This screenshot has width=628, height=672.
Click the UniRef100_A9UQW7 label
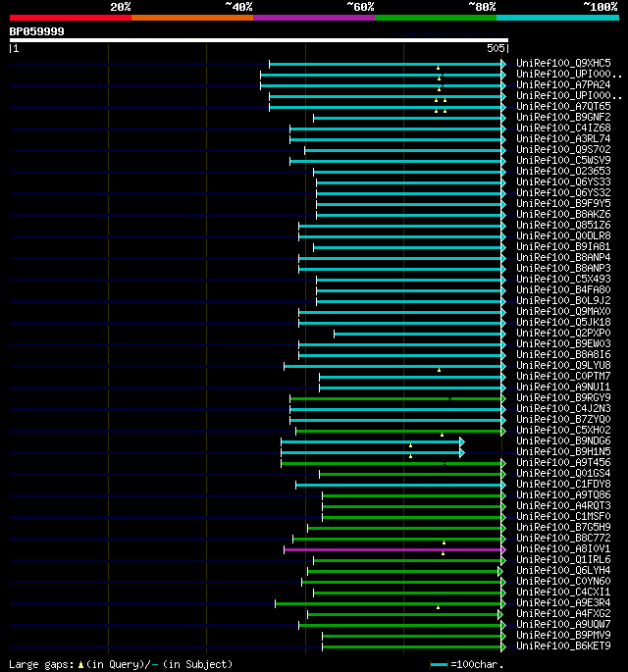coord(563,625)
